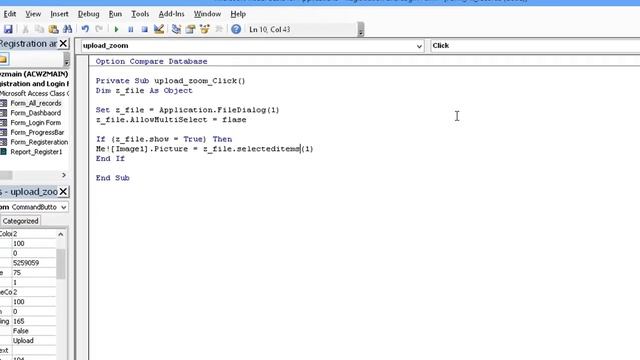Click the greyed Redo arrow icon

(99, 29)
